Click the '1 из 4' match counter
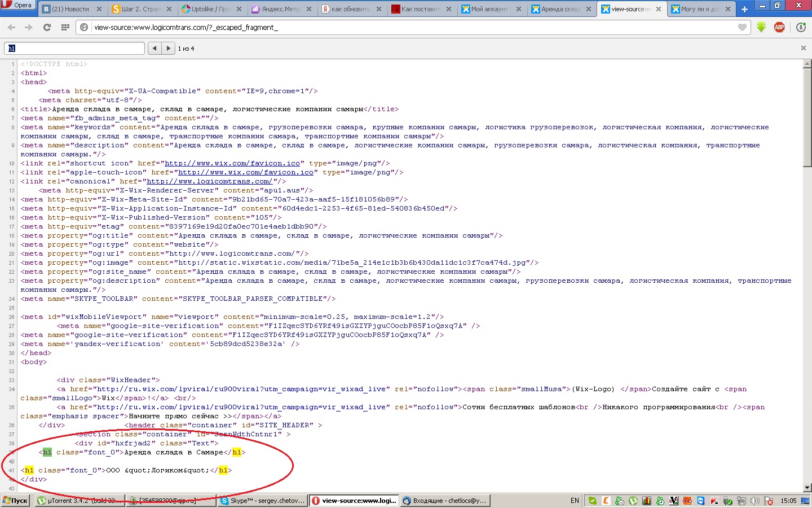This screenshot has width=812, height=508. 186,49
